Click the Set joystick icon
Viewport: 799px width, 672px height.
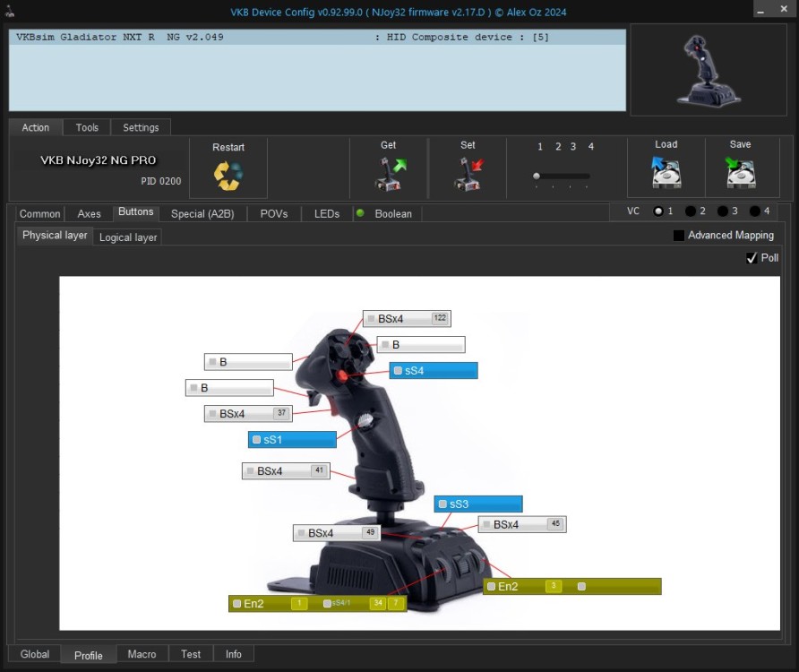468,174
